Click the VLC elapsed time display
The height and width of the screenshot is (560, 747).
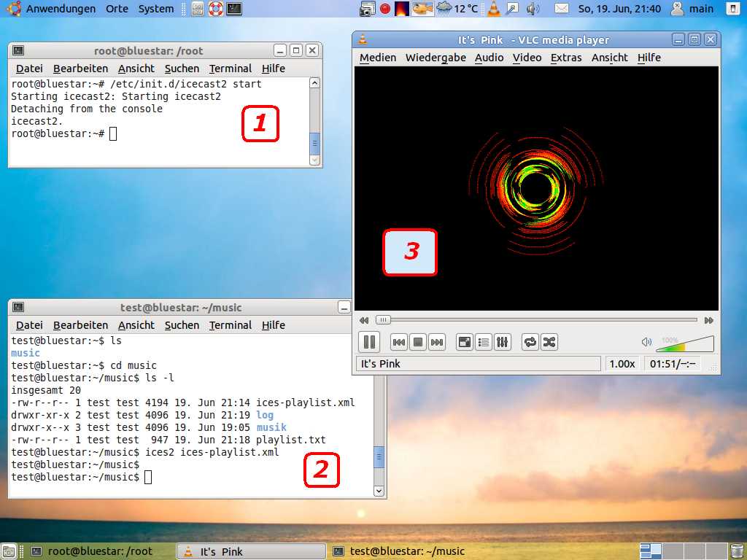tap(673, 363)
